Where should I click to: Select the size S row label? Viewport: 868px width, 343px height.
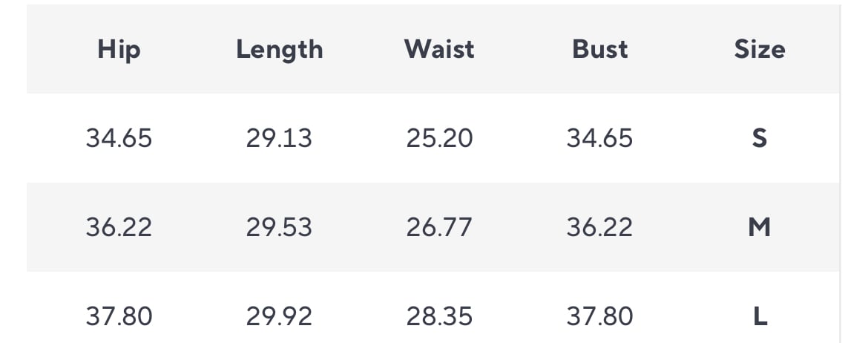coord(760,138)
